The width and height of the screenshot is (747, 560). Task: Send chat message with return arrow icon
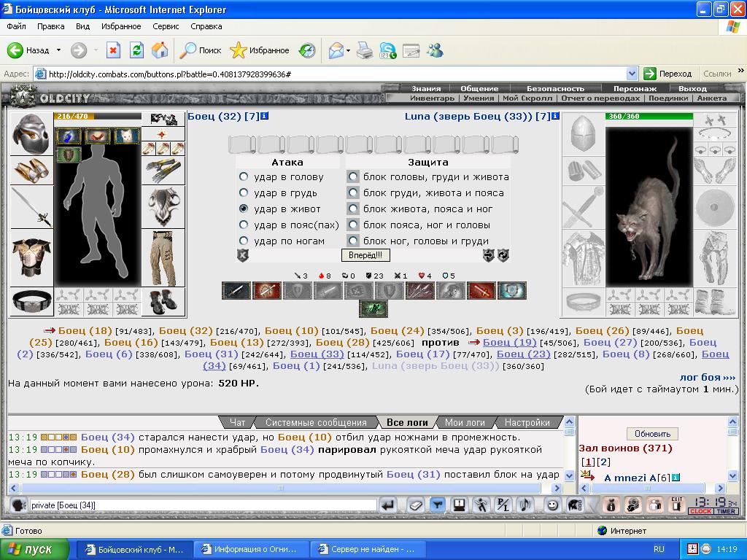pos(388,505)
